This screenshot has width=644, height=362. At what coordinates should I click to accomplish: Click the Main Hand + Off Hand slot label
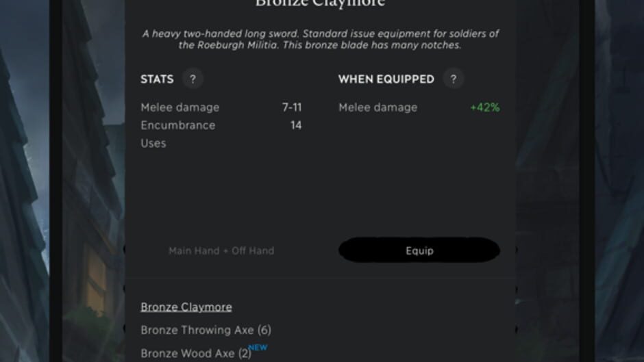(x=221, y=250)
